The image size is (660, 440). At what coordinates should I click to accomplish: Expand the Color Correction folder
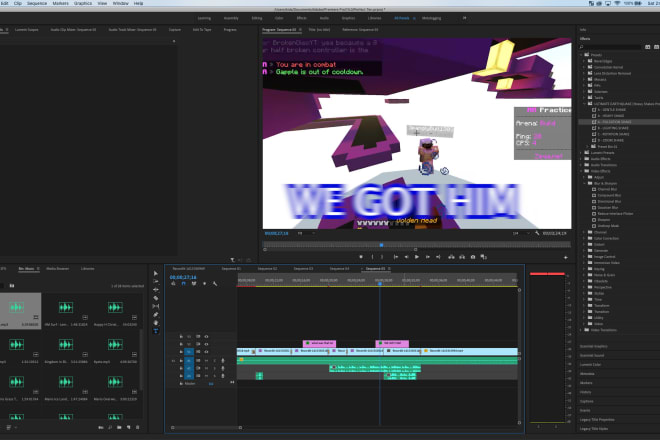585,238
